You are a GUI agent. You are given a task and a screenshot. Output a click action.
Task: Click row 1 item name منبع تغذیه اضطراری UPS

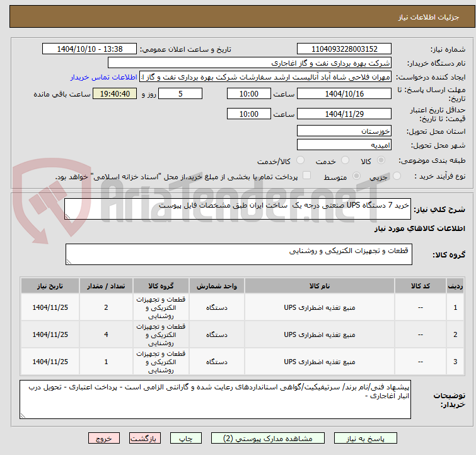pyautogui.click(x=320, y=307)
